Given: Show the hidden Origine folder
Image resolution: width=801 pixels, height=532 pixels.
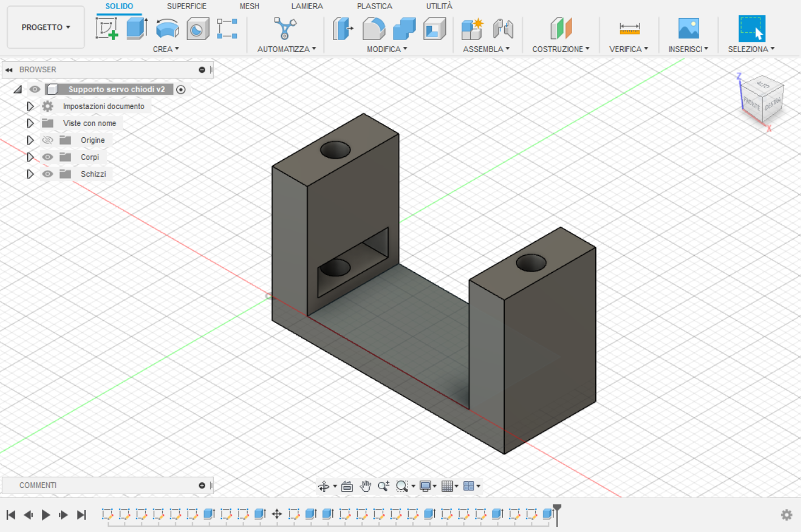Looking at the screenshot, I should [x=47, y=140].
